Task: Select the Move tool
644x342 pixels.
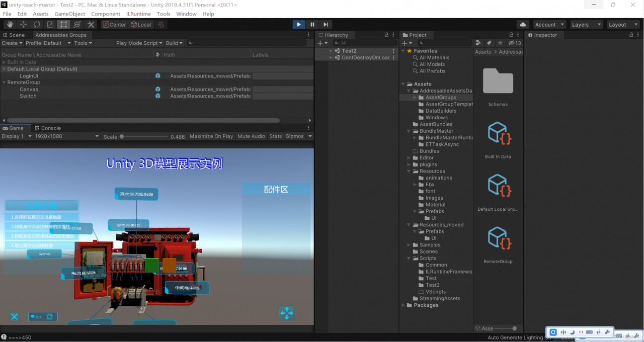Action: point(24,25)
